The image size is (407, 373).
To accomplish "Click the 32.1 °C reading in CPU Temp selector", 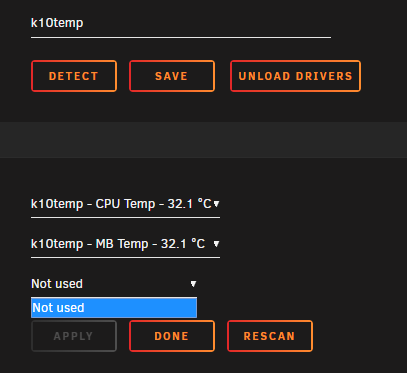I will [x=189, y=204].
